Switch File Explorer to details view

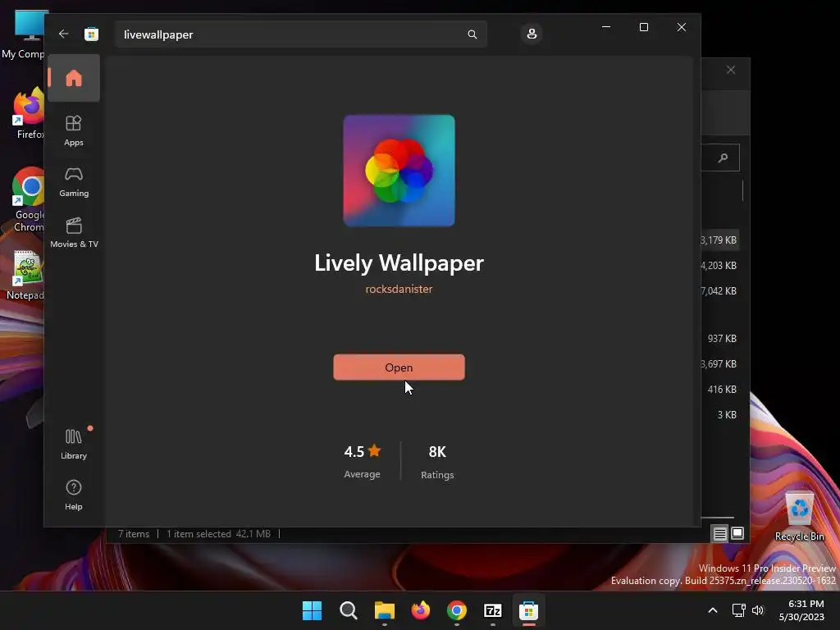coord(720,533)
